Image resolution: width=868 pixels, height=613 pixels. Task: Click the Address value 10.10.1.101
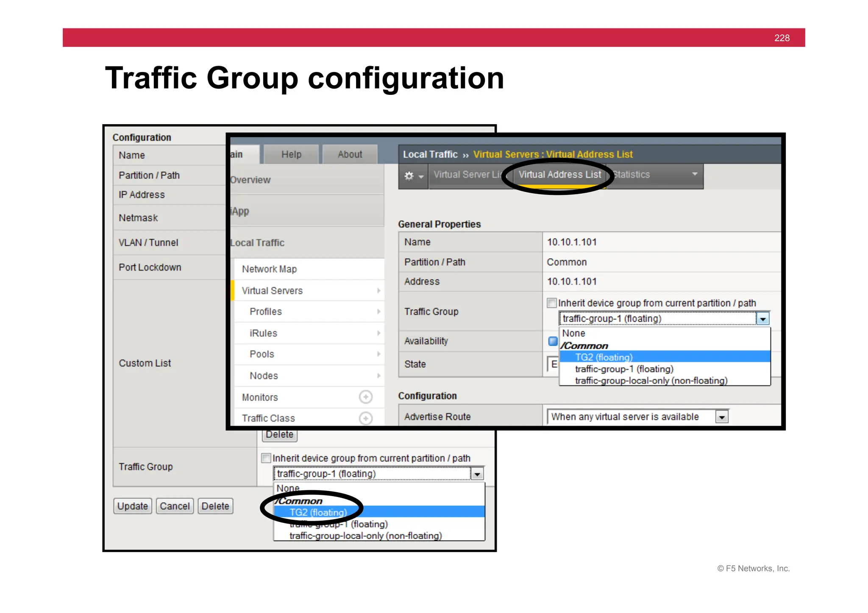click(572, 281)
